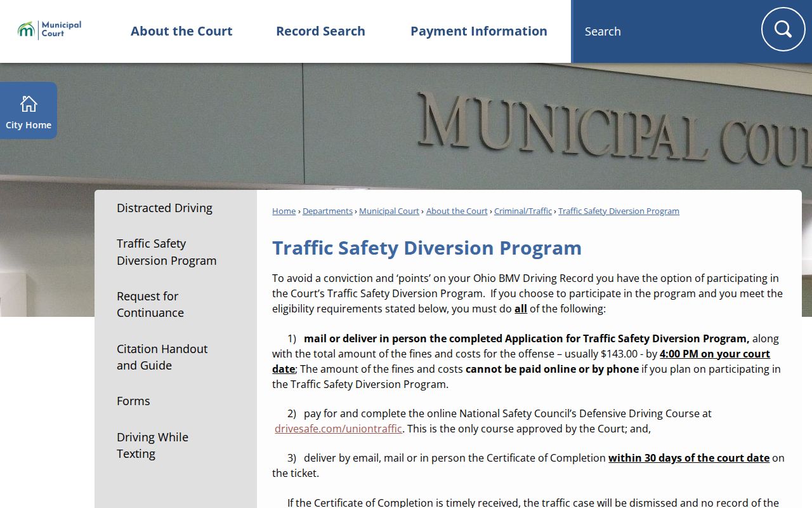The image size is (812, 508).
Task: Click the Municipal Court logo
Action: [49, 30]
